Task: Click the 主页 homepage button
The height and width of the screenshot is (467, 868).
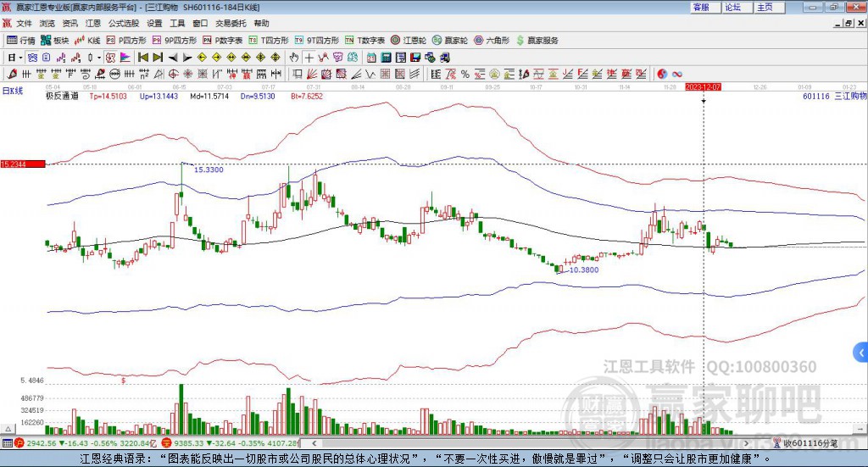Action: pyautogui.click(x=770, y=7)
